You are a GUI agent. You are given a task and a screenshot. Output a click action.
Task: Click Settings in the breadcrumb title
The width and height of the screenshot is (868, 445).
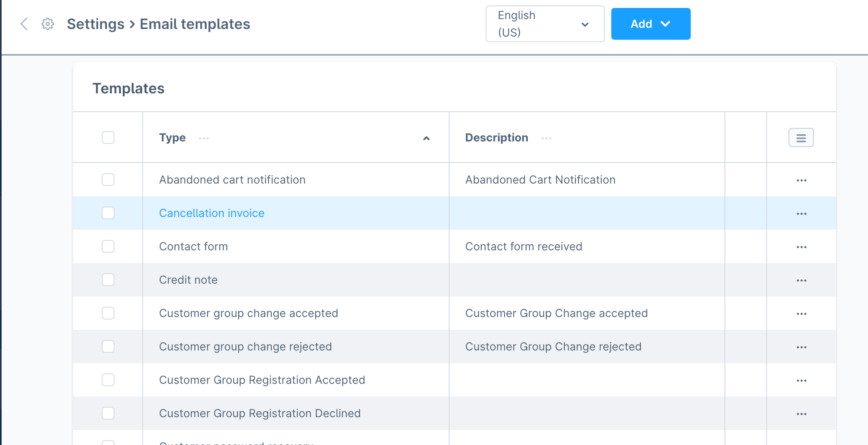coord(95,24)
